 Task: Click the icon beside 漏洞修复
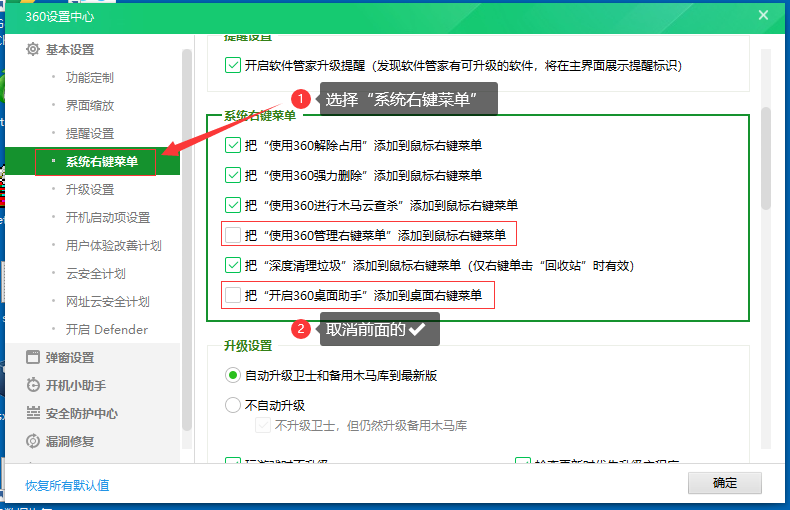[33, 441]
